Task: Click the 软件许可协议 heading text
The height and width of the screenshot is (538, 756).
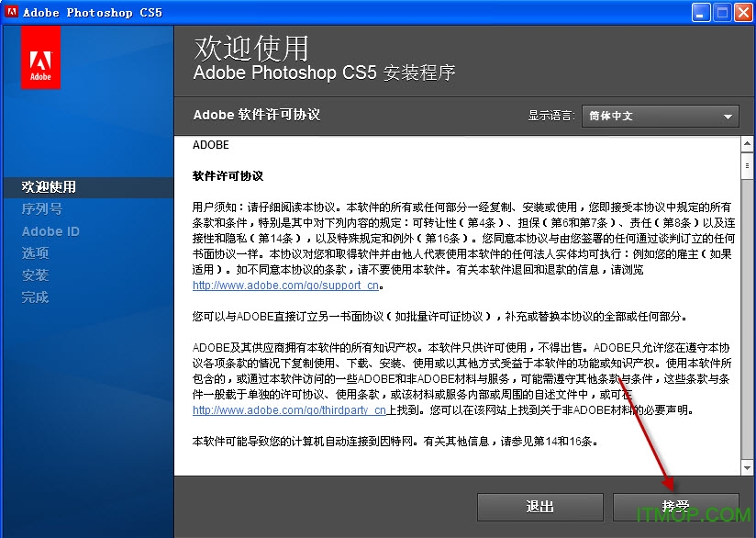Action: [229, 174]
